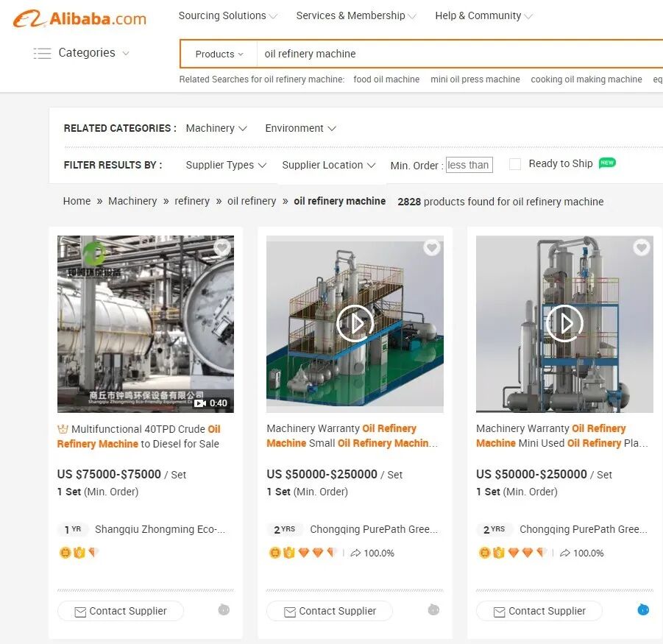This screenshot has height=644, width=663.
Task: Click 2 YRS badge on Mini Used Oil Refinery card
Action: click(494, 529)
